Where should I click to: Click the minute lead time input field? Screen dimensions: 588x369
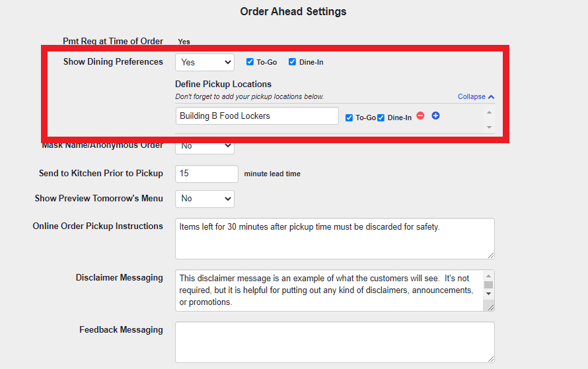[206, 174]
